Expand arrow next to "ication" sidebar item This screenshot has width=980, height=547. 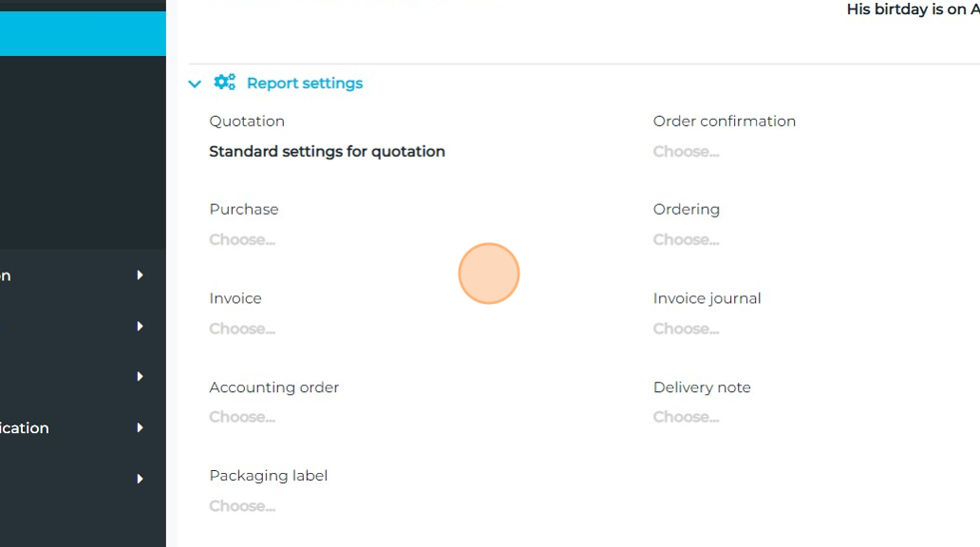point(140,428)
